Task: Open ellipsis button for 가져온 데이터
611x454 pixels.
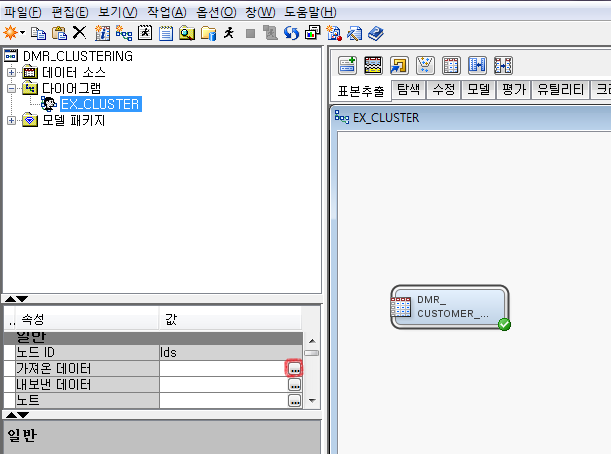Action: click(294, 368)
